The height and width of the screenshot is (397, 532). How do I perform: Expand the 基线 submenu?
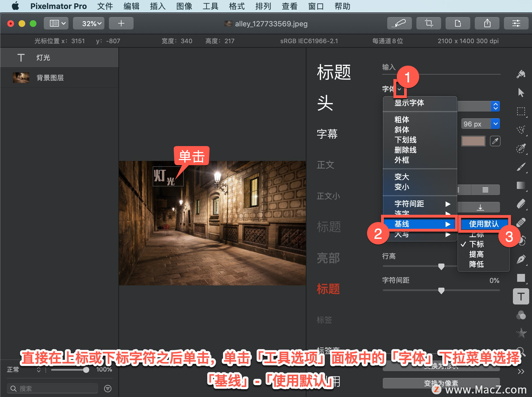pyautogui.click(x=420, y=224)
